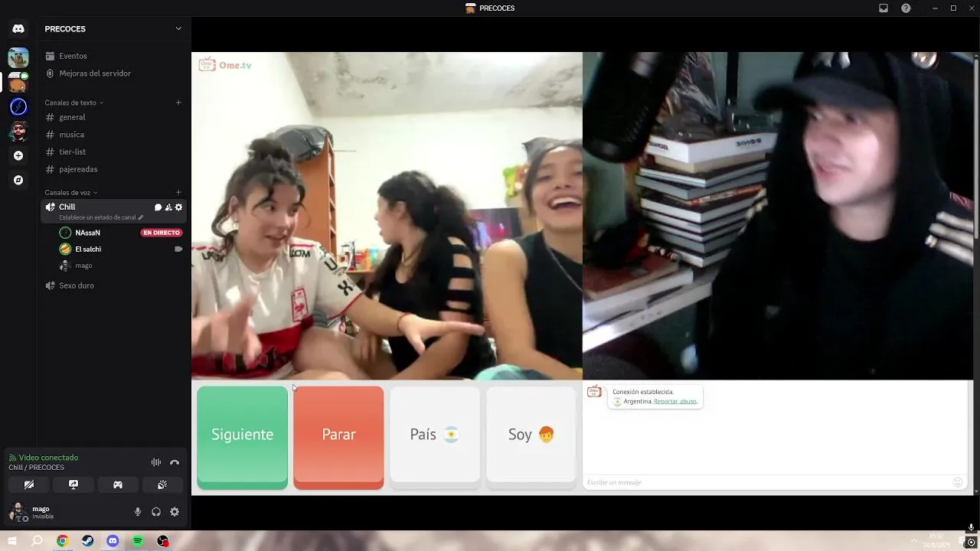Start an activity with the gamepad icon
This screenshot has height=551, width=980.
tap(118, 484)
